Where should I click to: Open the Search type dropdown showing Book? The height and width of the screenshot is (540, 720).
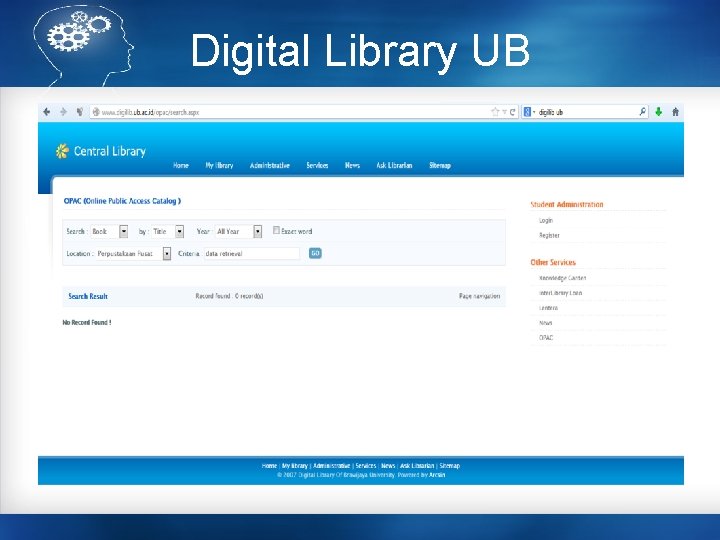pos(109,231)
